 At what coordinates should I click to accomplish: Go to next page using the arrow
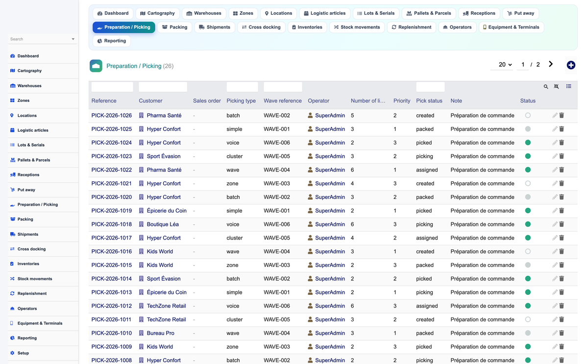551,64
